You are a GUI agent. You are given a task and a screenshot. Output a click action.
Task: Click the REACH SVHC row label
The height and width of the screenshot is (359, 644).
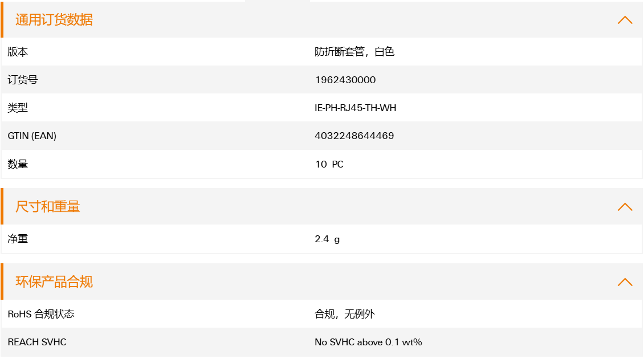click(37, 342)
